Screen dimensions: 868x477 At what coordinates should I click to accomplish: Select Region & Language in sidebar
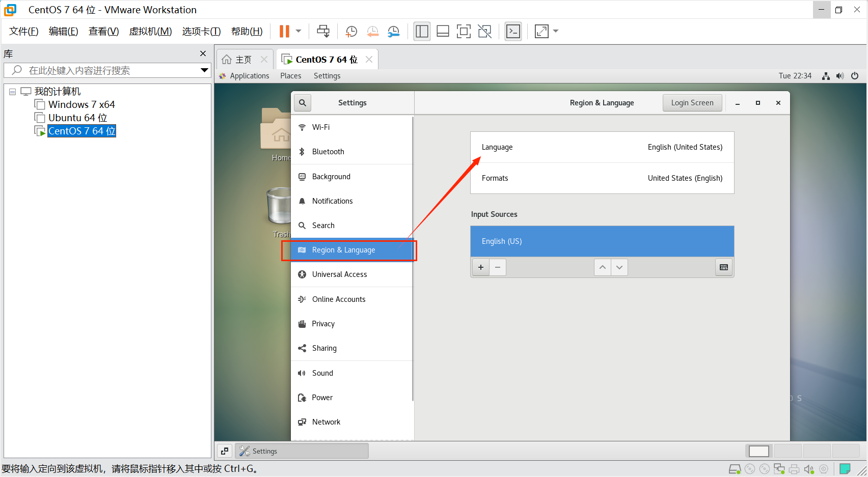pos(351,250)
